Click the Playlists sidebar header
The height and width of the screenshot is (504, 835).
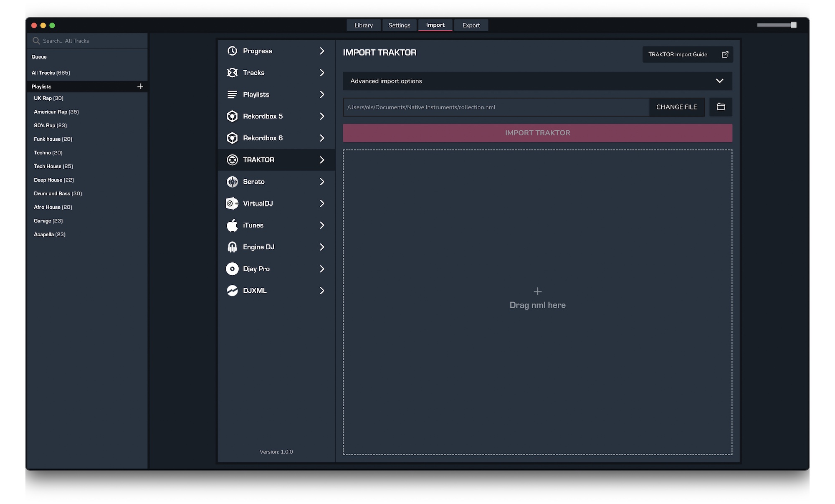(x=87, y=86)
